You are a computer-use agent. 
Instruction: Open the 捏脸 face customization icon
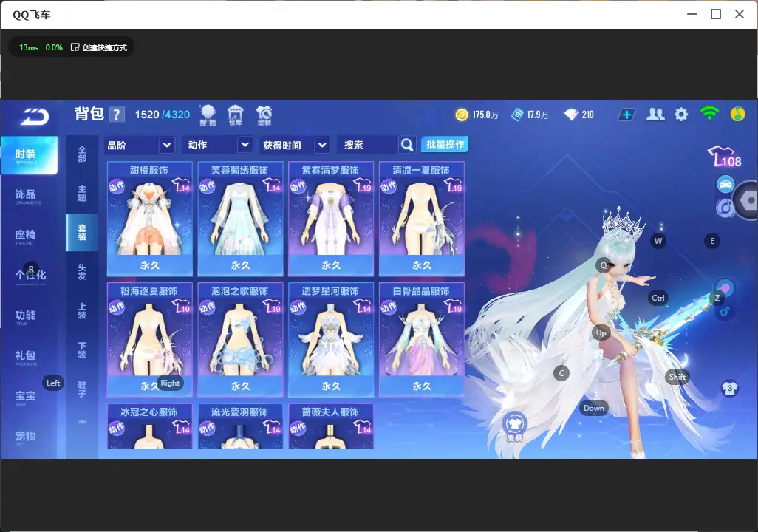click(208, 115)
